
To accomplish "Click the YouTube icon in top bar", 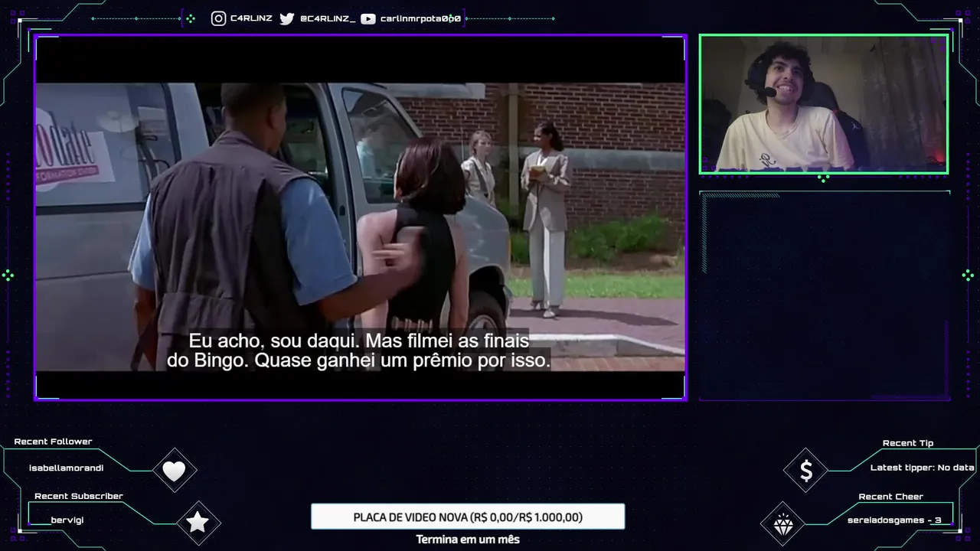I will click(x=367, y=18).
